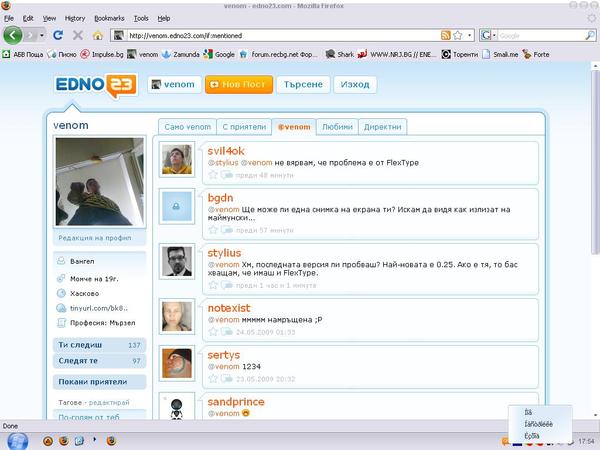600x450 pixels.
Task: Switch to the Само venom tab
Action: pos(188,127)
